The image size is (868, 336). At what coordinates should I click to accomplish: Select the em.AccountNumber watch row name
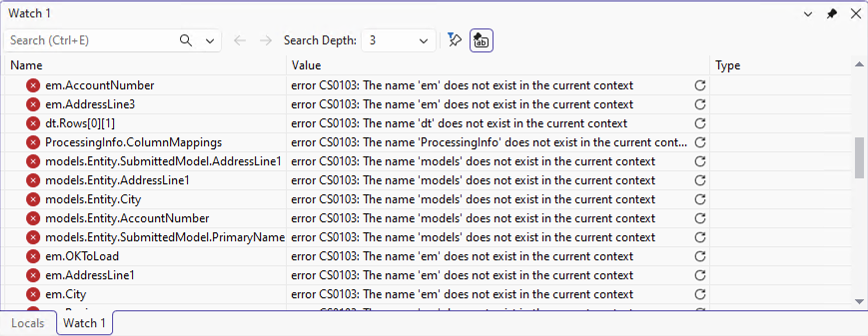pos(100,85)
